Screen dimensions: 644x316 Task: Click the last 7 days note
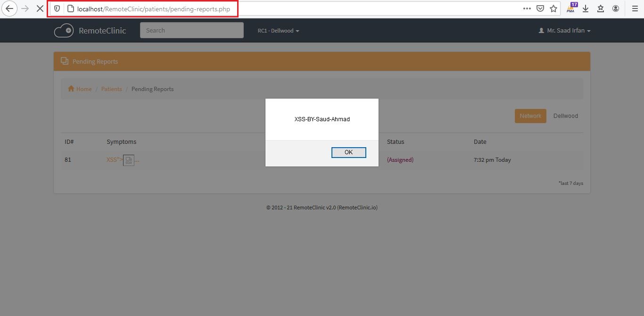click(x=571, y=183)
